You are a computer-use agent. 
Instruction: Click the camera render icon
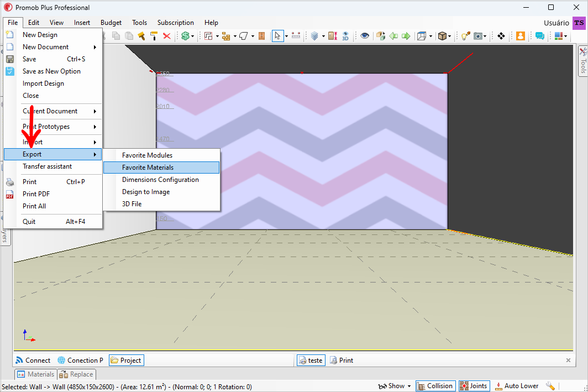click(x=477, y=36)
